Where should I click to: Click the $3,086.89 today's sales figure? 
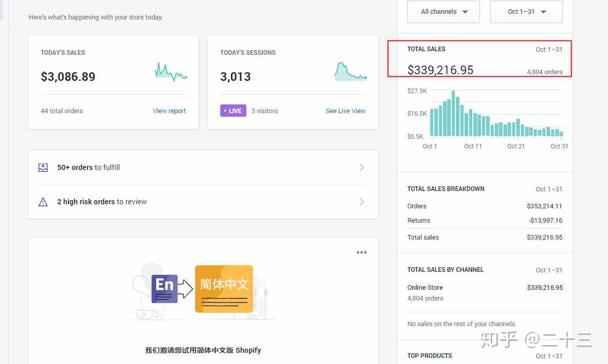(68, 77)
